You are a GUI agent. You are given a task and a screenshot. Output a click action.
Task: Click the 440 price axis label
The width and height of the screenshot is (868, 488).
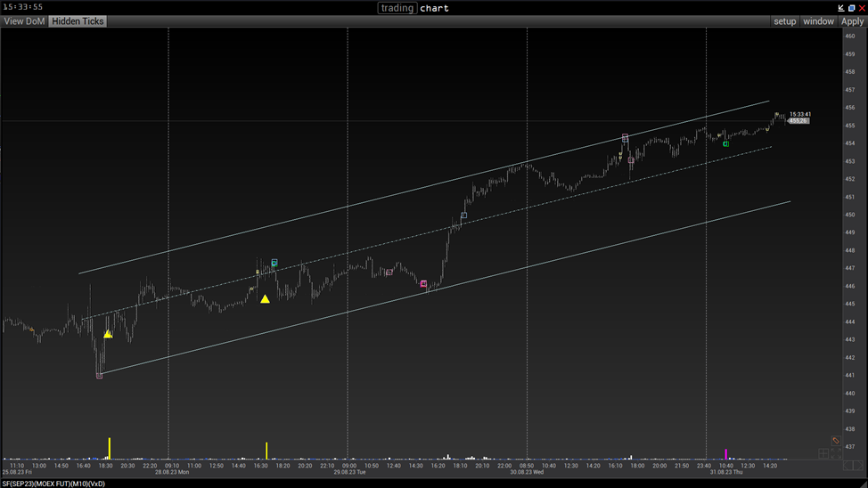pos(850,394)
